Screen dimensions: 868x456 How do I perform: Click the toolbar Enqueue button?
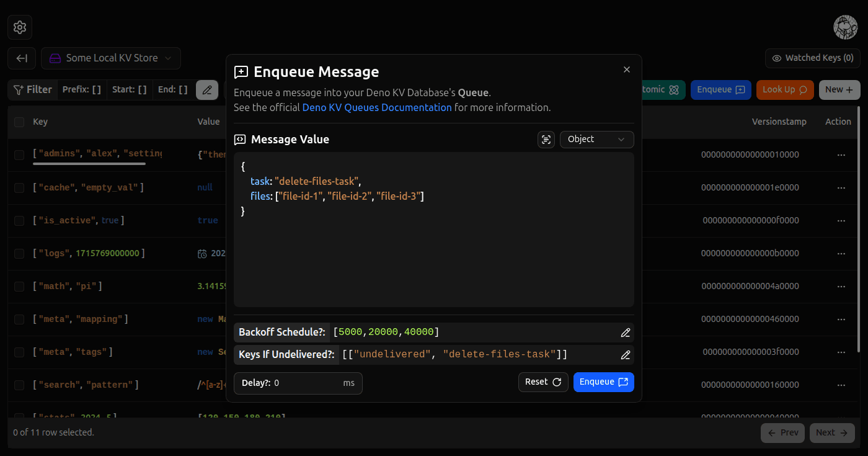pyautogui.click(x=721, y=90)
